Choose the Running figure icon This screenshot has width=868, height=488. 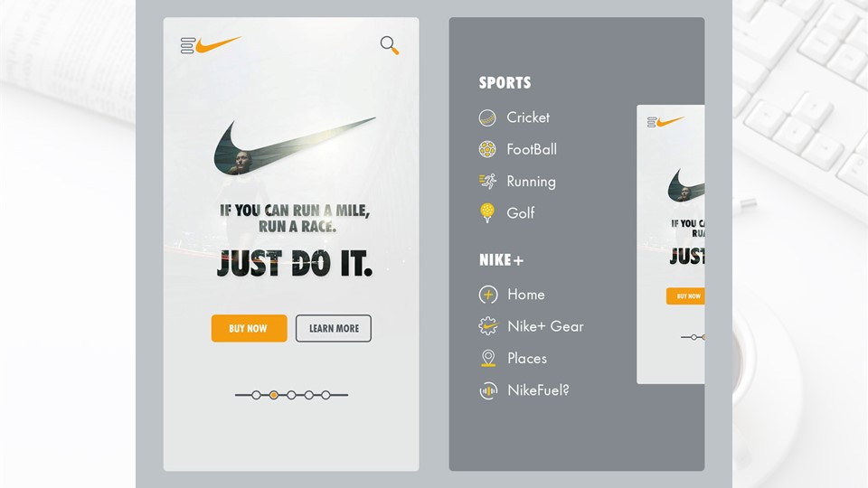[487, 181]
